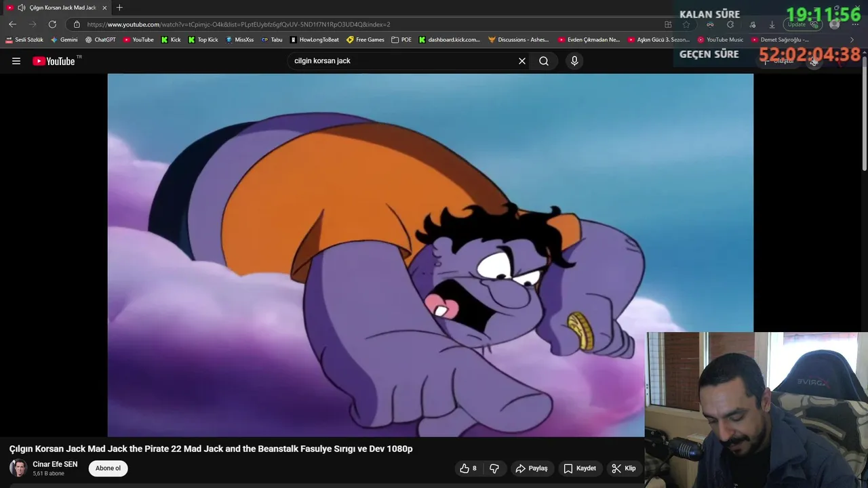Open the media control music icon

click(x=753, y=24)
